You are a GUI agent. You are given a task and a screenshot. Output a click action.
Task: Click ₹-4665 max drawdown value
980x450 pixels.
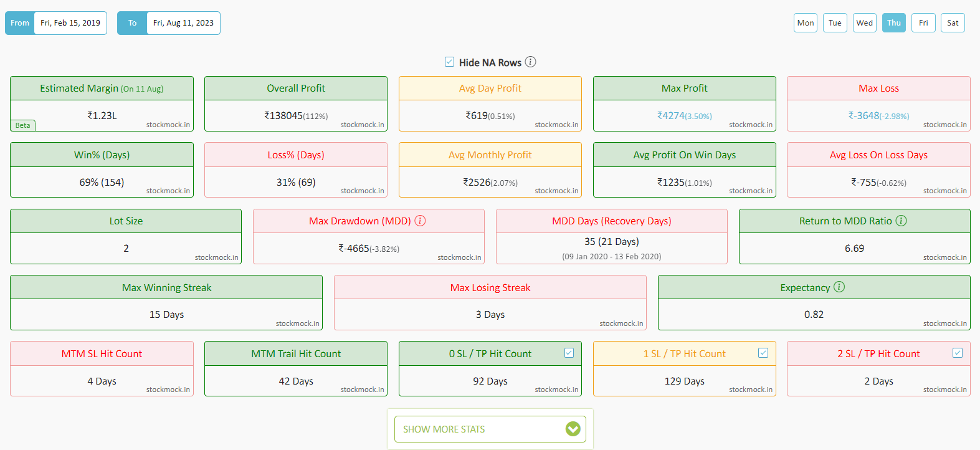[x=369, y=249]
